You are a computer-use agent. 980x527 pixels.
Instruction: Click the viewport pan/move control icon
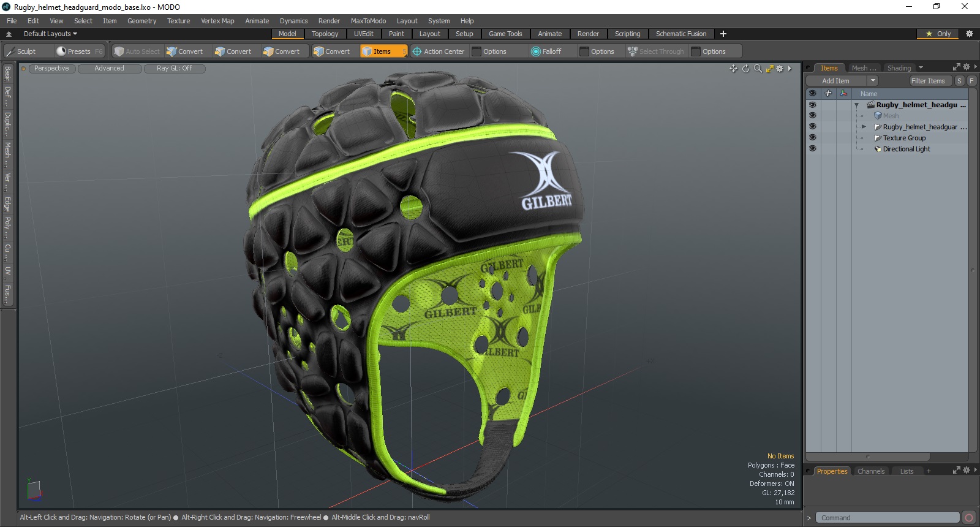pos(733,69)
